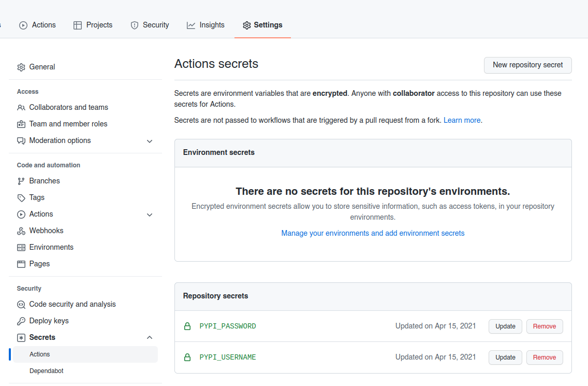Switch to the Settings tab
The width and height of the screenshot is (588, 386).
tap(262, 24)
